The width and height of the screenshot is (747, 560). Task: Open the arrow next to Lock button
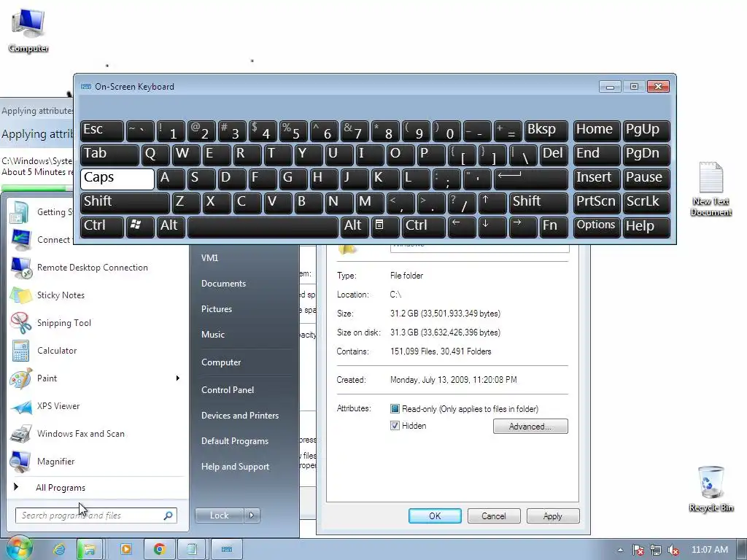click(252, 516)
